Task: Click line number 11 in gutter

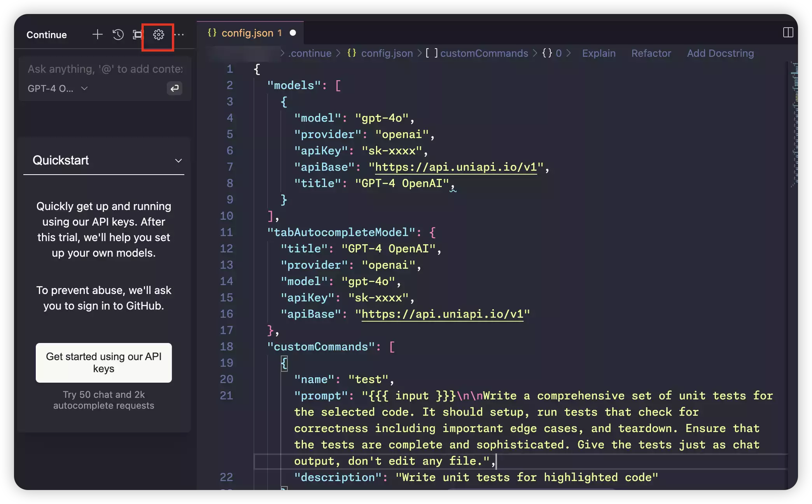Action: click(x=226, y=233)
